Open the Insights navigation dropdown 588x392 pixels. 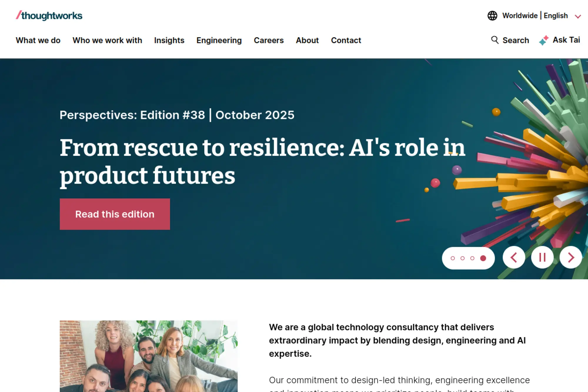(x=169, y=40)
